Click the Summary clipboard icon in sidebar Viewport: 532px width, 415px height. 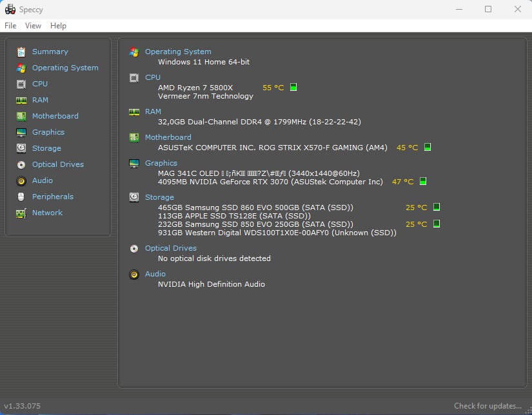(21, 52)
